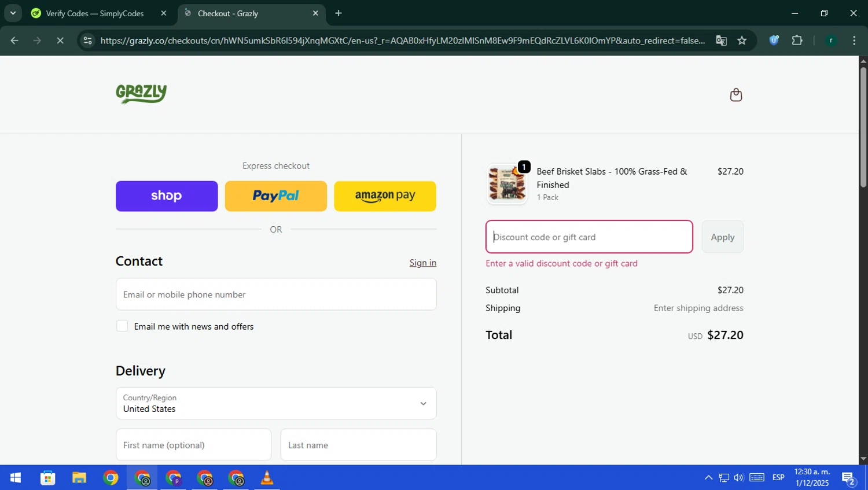Open VLC media player from taskbar
The height and width of the screenshot is (490, 868).
pos(267,478)
